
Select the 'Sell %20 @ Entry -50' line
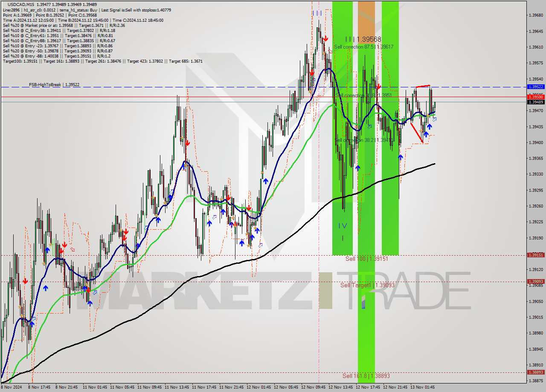(x=58, y=51)
